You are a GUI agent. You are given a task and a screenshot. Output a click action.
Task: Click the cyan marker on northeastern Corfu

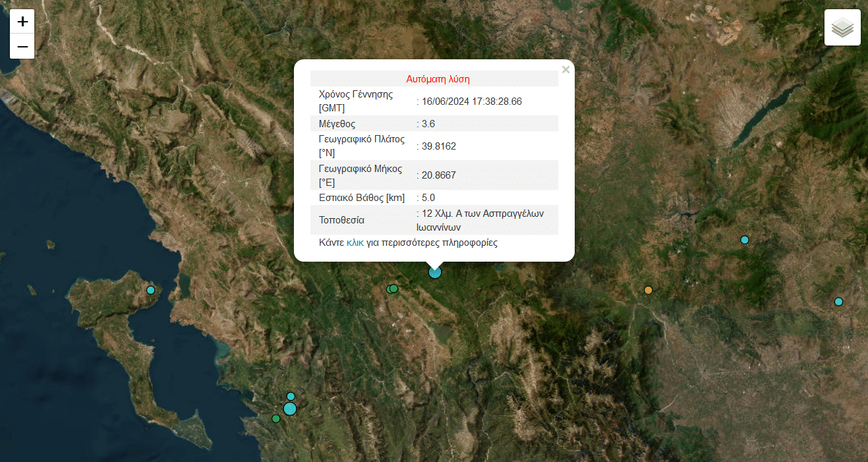click(x=150, y=290)
